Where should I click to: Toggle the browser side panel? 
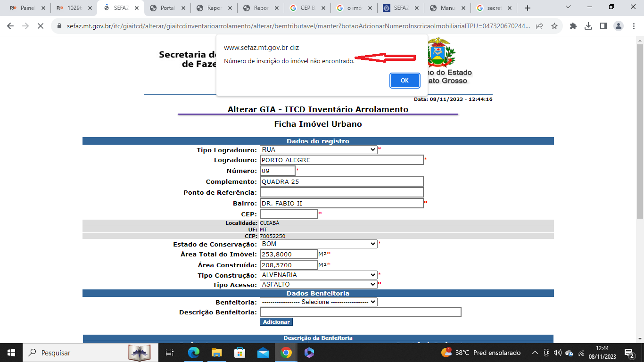(603, 26)
